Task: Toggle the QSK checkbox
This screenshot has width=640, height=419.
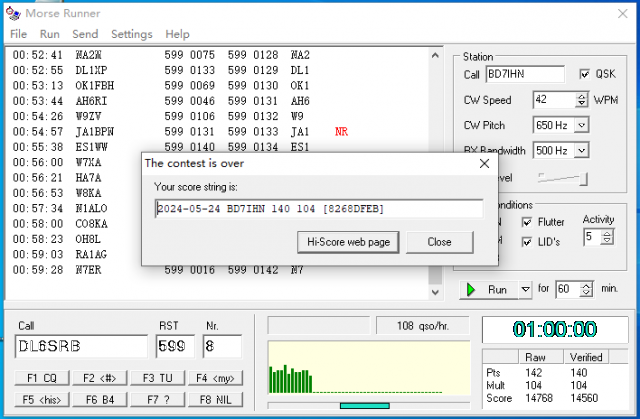Action: tap(584, 74)
